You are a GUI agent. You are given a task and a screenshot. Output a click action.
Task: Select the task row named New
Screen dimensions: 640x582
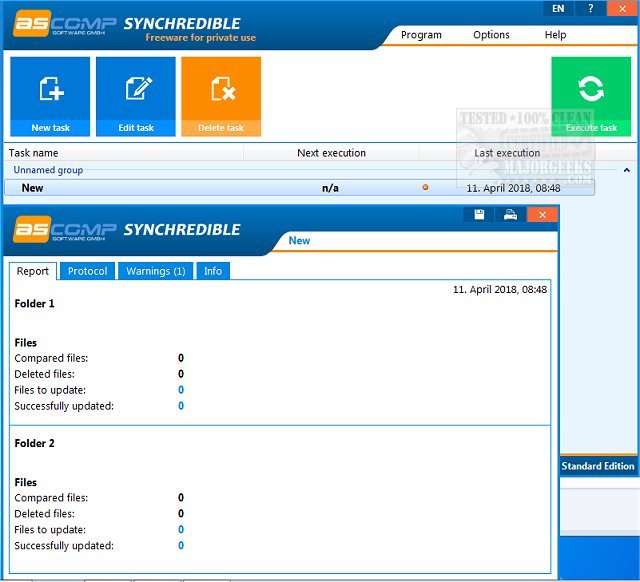point(299,188)
